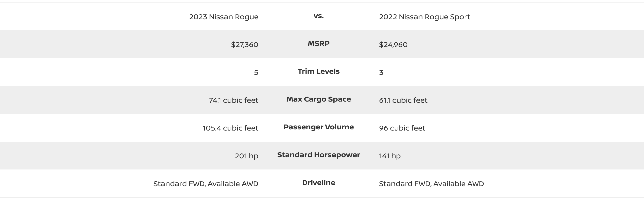Select the 201 hp value

coord(246,156)
